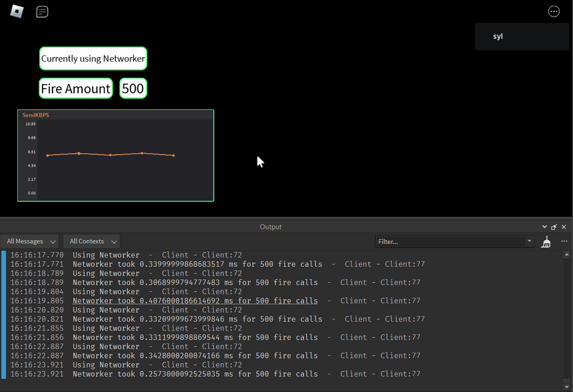The image size is (573, 392).
Task: Open Output panel's three-dots options menu
Action: [x=564, y=241]
